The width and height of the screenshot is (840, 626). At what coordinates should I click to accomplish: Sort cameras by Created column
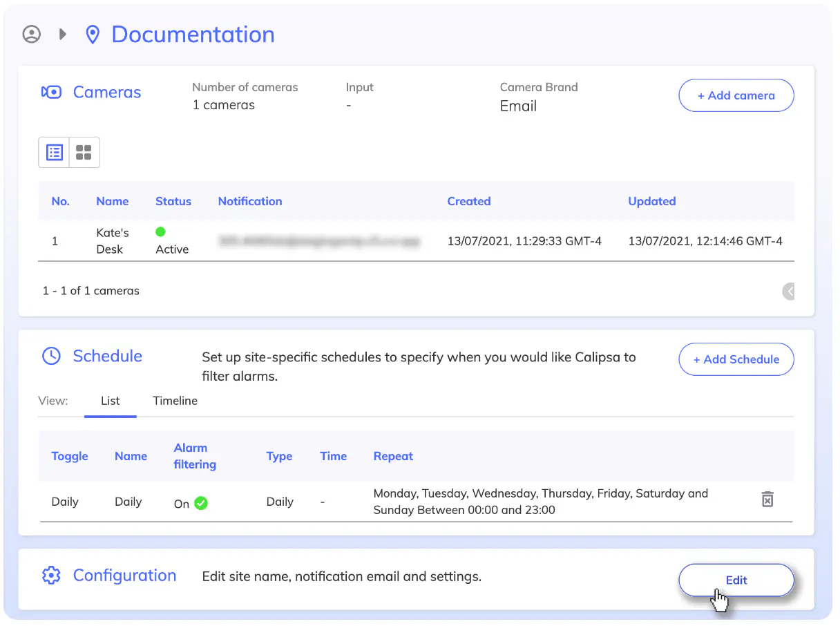point(469,201)
